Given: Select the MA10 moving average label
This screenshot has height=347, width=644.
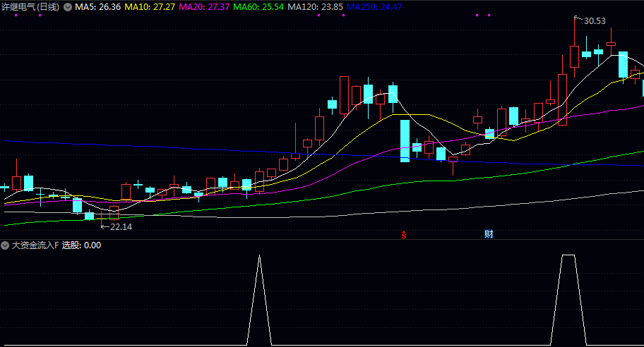Looking at the screenshot, I should 150,6.
